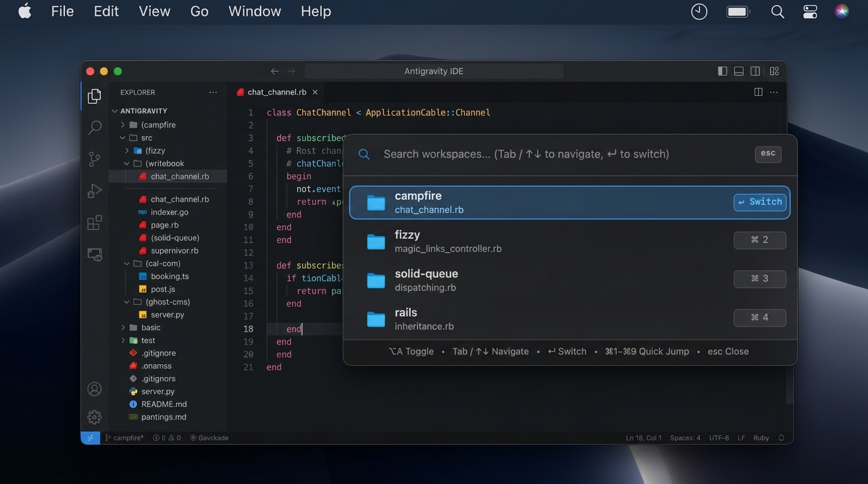Dismiss the switcher with the esc button
Viewport: 868px width, 484px height.
coord(768,154)
